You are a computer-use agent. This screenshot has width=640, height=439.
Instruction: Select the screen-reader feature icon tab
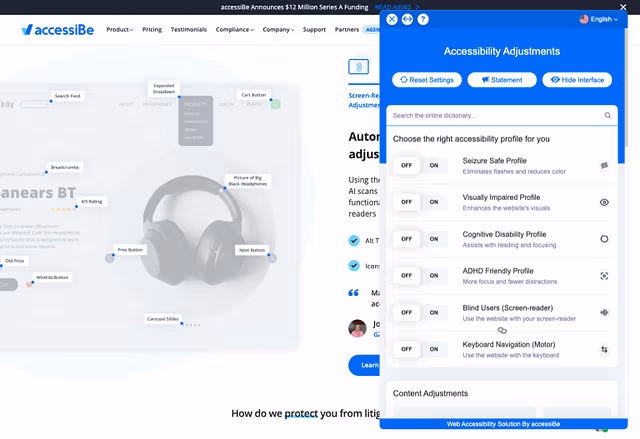(358, 67)
